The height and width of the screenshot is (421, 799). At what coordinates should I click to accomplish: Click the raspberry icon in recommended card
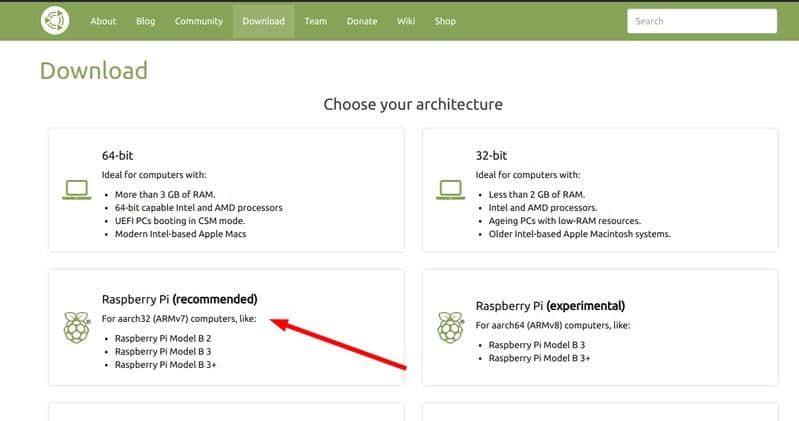point(76,327)
